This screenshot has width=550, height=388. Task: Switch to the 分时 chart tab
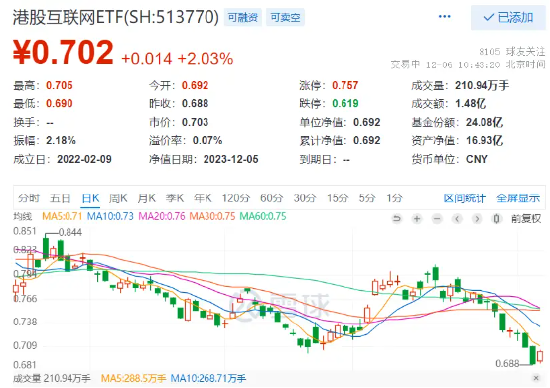tap(29, 198)
